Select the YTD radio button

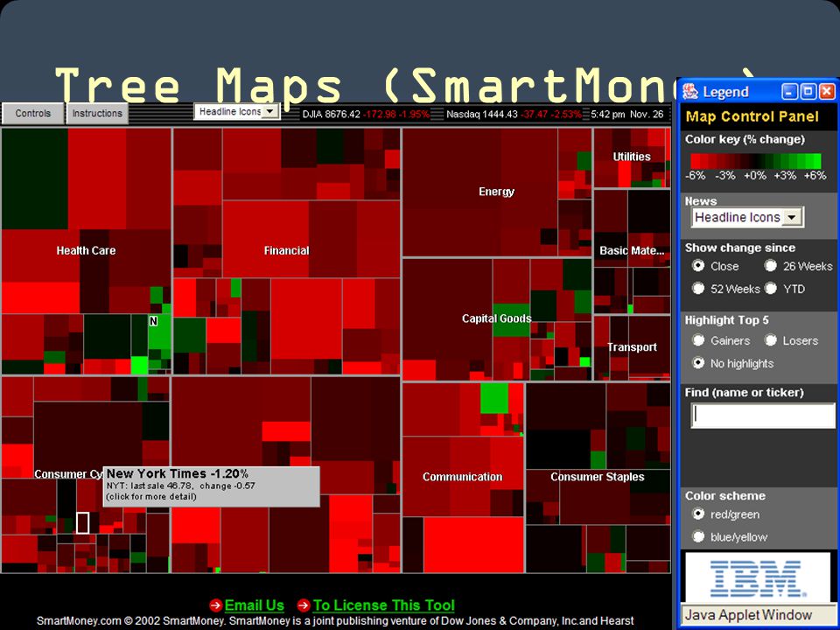click(x=770, y=289)
